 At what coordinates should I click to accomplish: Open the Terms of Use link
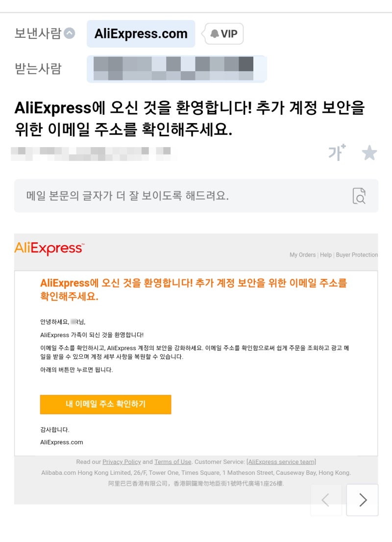(x=172, y=462)
